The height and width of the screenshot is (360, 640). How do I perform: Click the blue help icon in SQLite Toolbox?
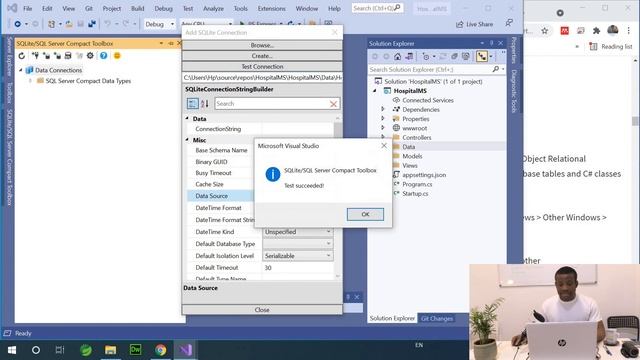tap(104, 56)
